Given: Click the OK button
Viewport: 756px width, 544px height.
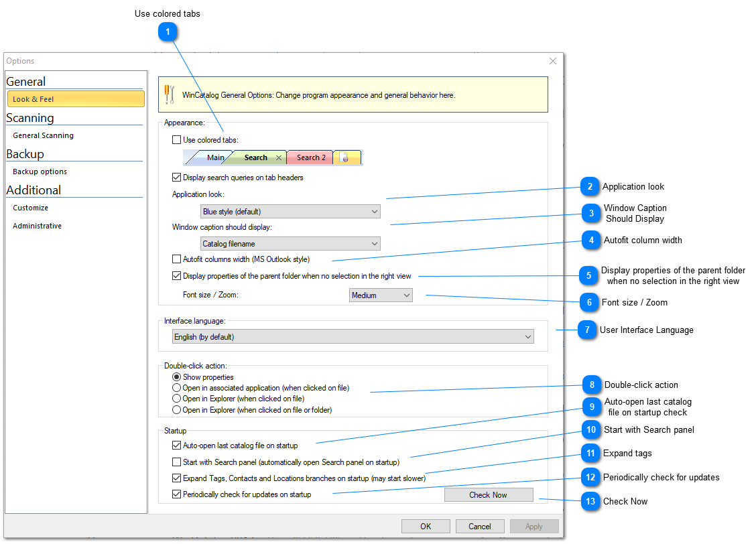Looking at the screenshot, I should click(426, 527).
